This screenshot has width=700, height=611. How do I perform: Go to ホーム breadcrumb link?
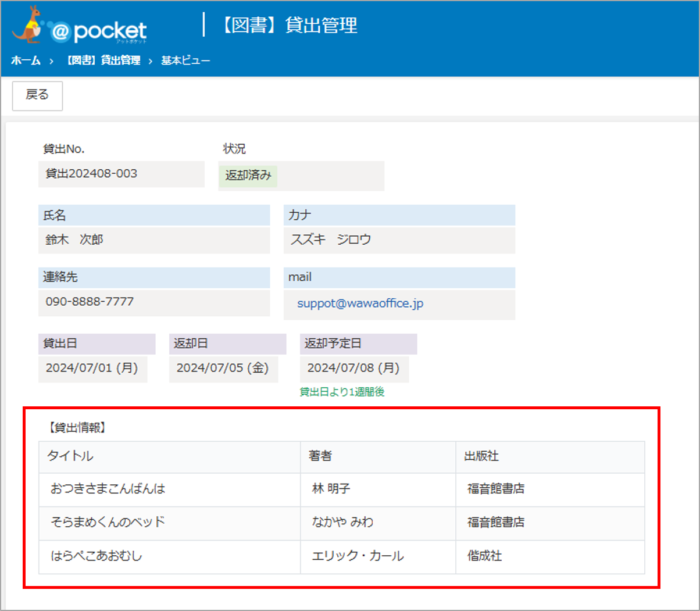[x=25, y=60]
